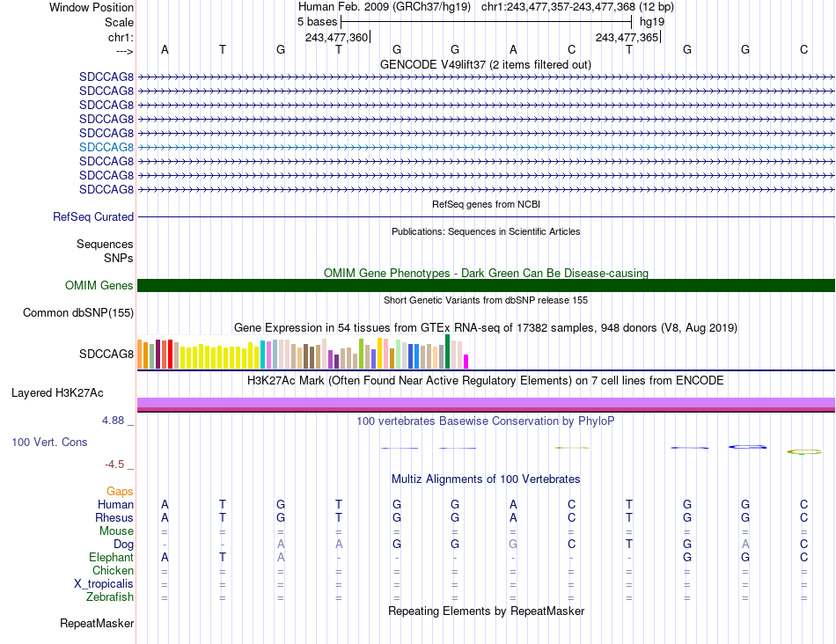Click the 4.88 PhyloP upper axis value
836x644 pixels.
click(113, 421)
